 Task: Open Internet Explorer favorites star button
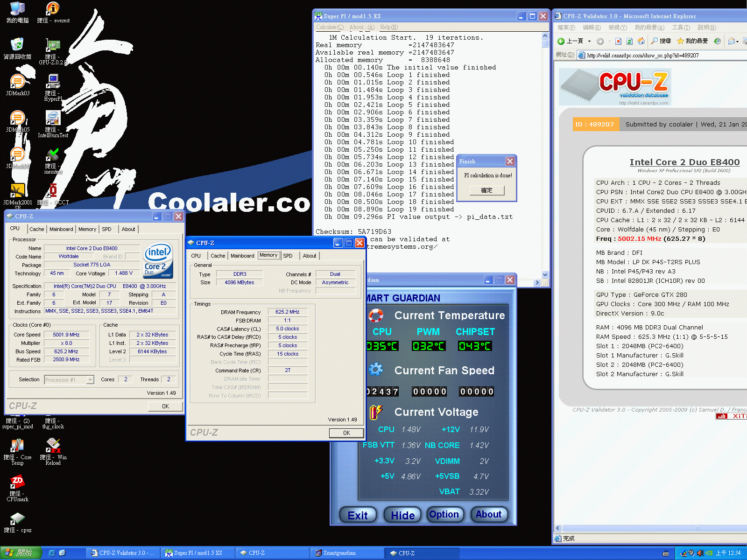tap(692, 41)
